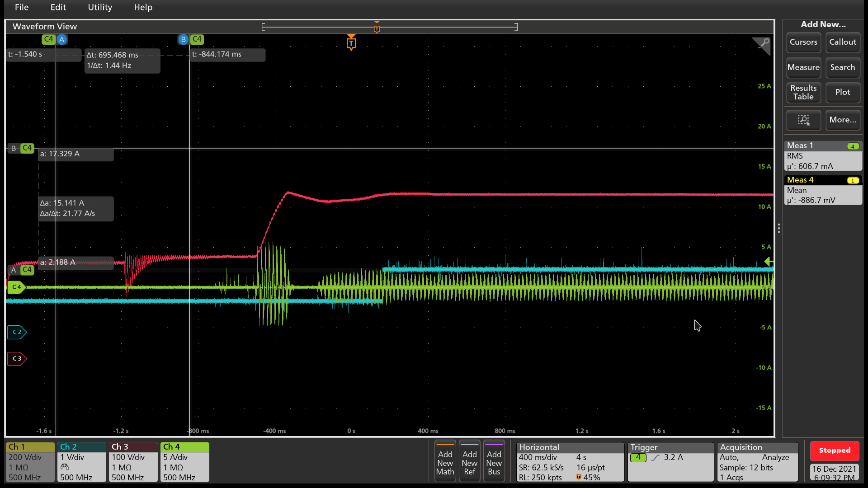
Task: Click the trigger level arrow indicator
Action: pyautogui.click(x=768, y=261)
